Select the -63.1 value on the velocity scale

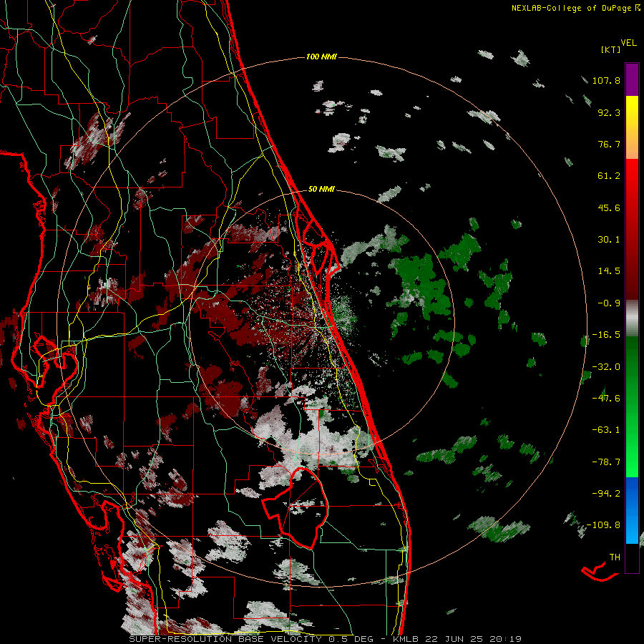click(606, 430)
